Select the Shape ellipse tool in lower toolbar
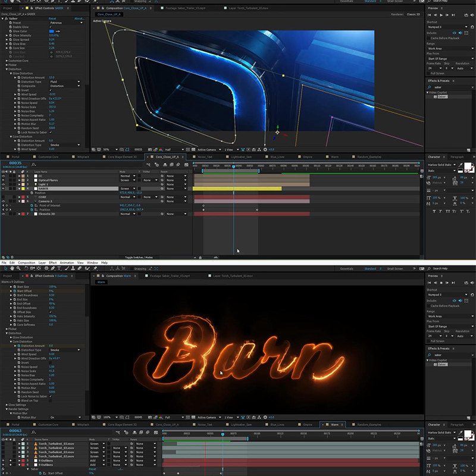 coord(46,268)
